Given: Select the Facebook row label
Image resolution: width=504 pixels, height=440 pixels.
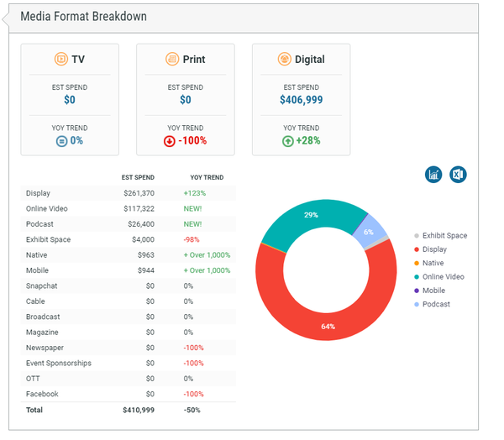Looking at the screenshot, I should click(42, 394).
